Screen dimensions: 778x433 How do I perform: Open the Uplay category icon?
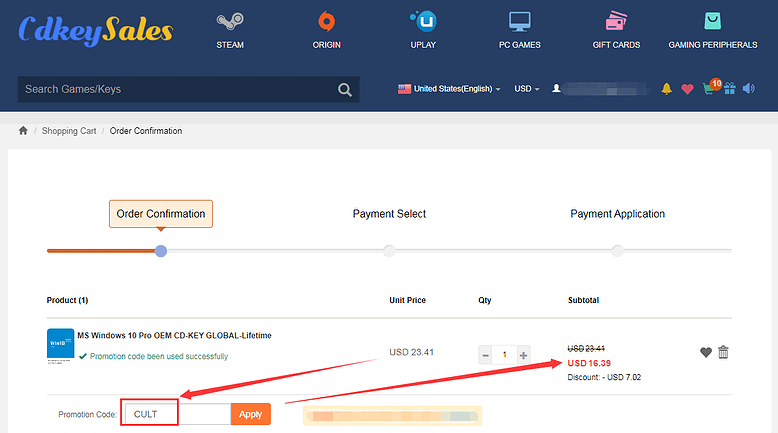pyautogui.click(x=422, y=21)
